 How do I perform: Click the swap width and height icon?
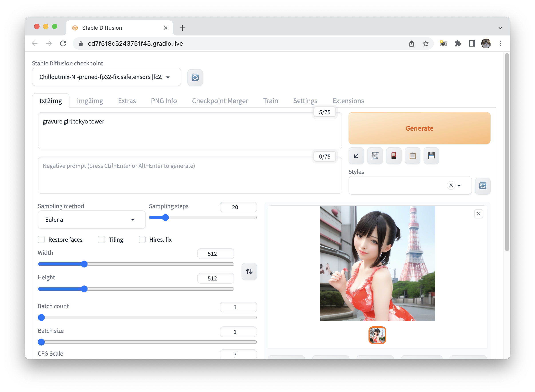pyautogui.click(x=249, y=271)
